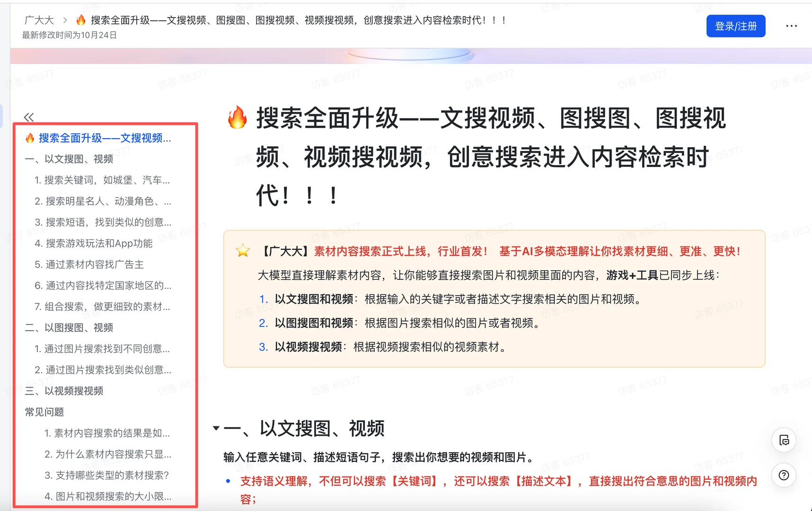Click the fire emoji beside the document title

click(80, 20)
